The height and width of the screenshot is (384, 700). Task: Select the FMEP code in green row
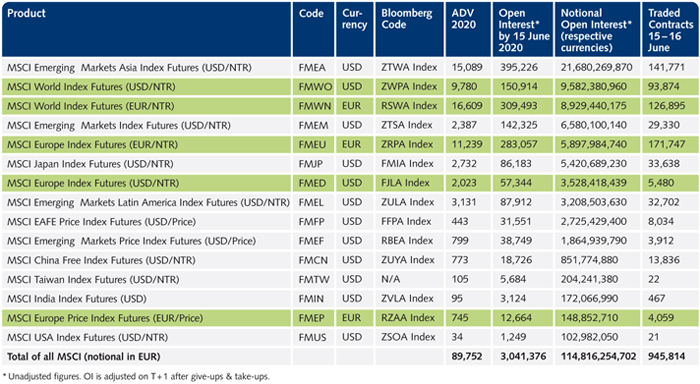312,318
